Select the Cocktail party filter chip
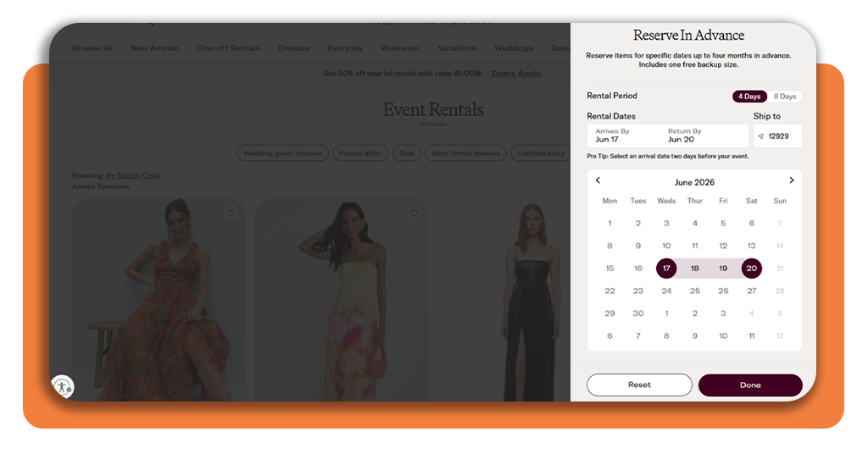 (541, 153)
